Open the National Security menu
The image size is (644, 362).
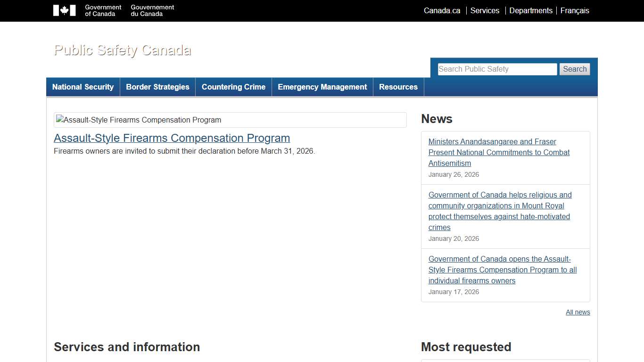pyautogui.click(x=83, y=87)
